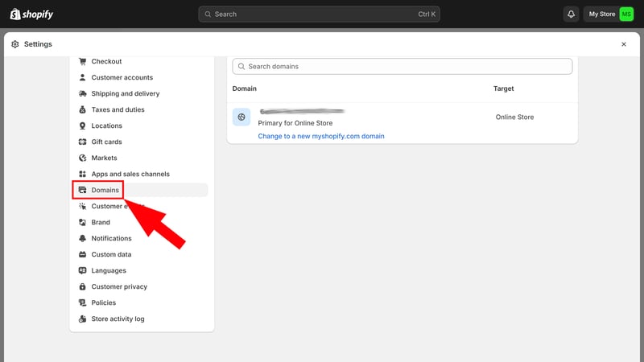Click the Gift cards icon
The image size is (644, 362).
pyautogui.click(x=83, y=142)
